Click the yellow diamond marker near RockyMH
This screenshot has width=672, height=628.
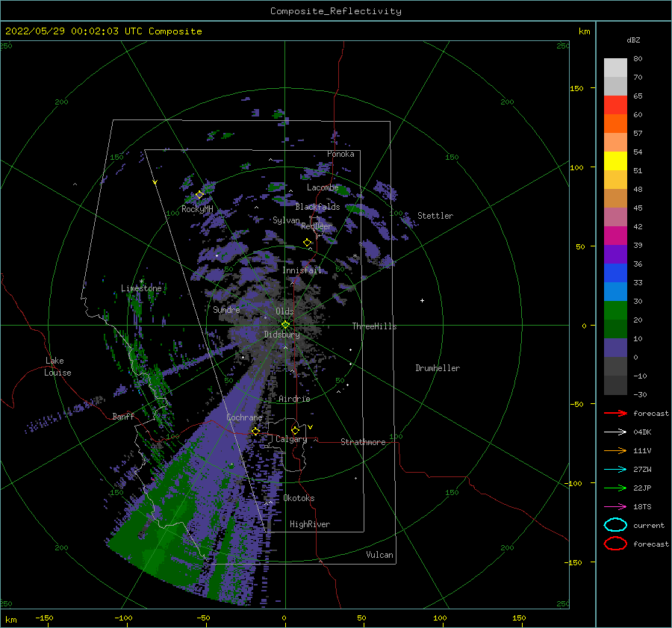[x=199, y=195]
